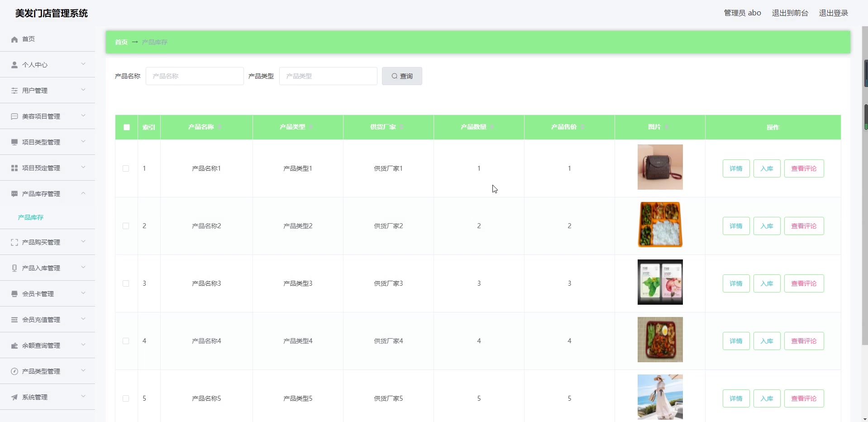Click 首页 in the breadcrumb trail
The width and height of the screenshot is (868, 422).
tap(120, 42)
